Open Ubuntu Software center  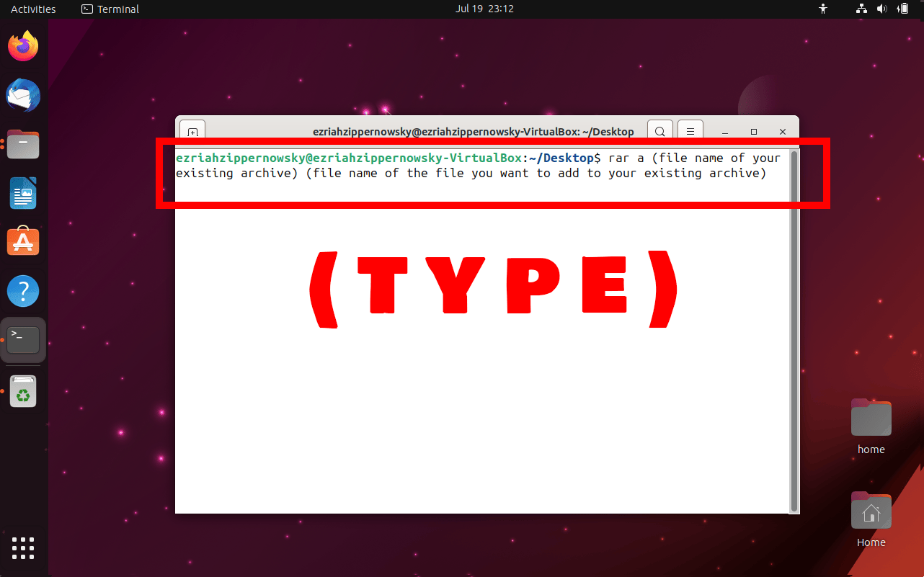point(23,241)
